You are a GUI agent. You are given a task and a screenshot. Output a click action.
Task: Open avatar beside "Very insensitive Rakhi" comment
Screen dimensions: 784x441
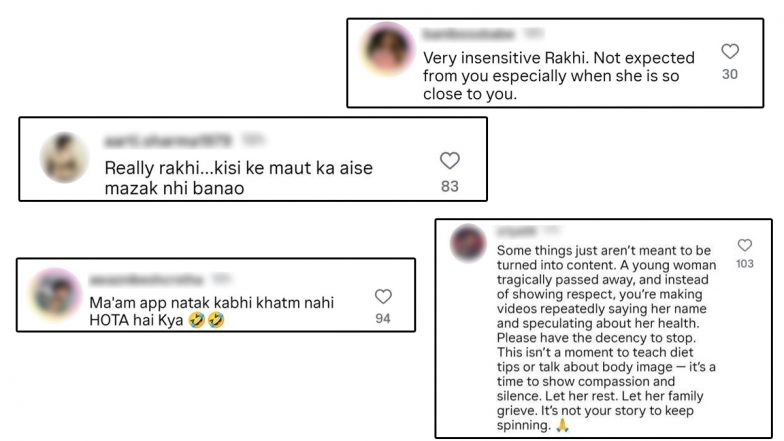pos(388,47)
